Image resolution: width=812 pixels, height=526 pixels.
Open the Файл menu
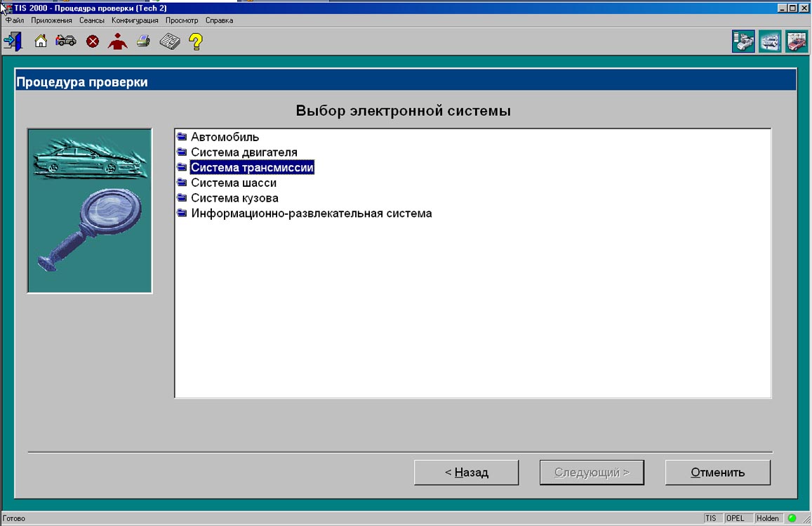[x=15, y=20]
